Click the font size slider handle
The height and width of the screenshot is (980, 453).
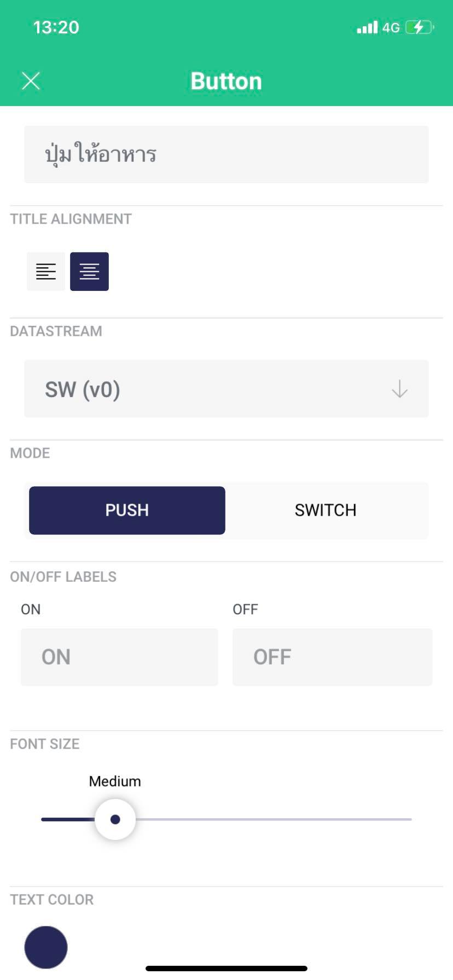pos(115,819)
